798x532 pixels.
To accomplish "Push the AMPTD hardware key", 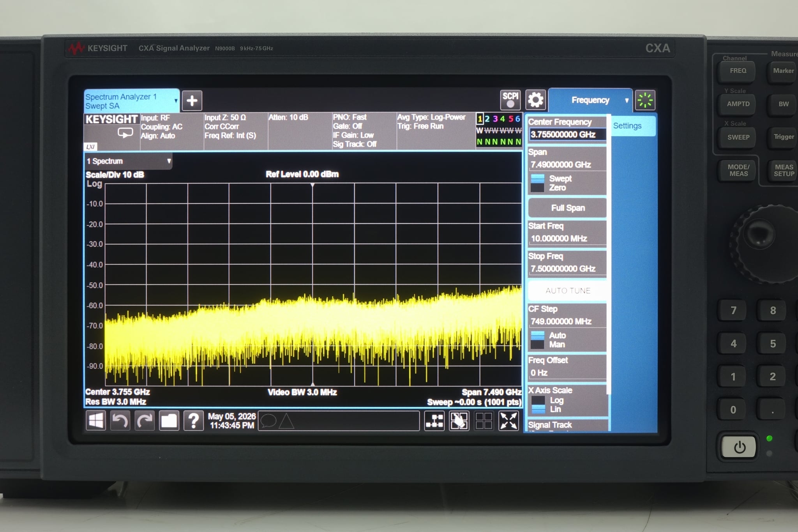I will point(738,104).
